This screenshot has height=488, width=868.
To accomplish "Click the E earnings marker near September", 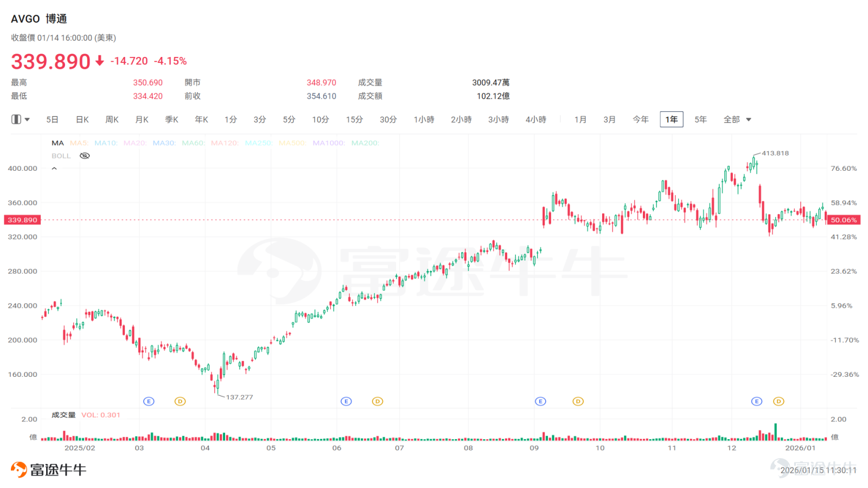I will 540,401.
